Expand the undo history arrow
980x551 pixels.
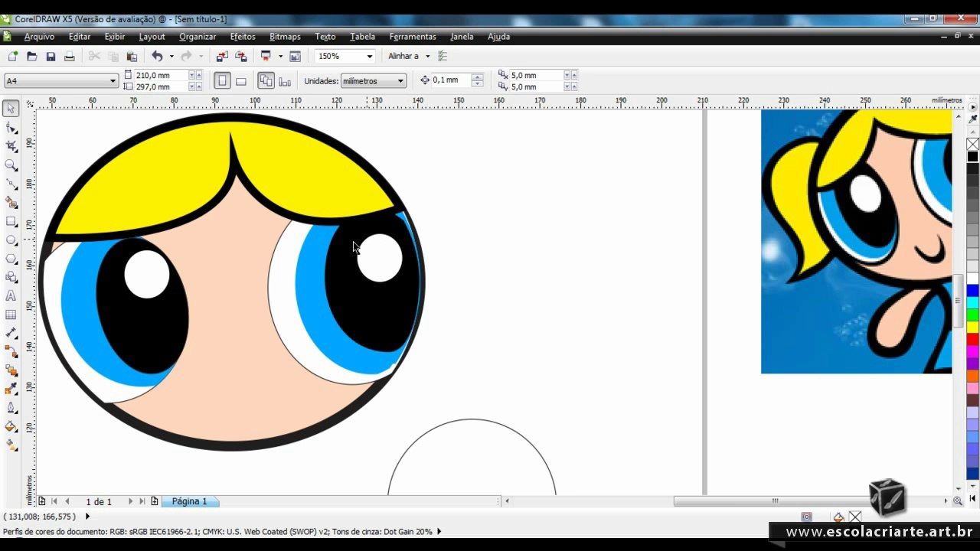tap(171, 56)
